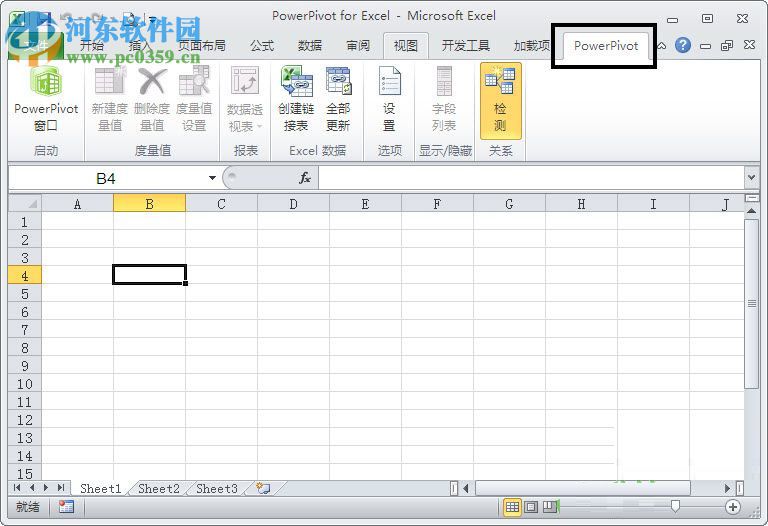Open the 数据 tab
Screen dimensions: 768x526
pyautogui.click(x=310, y=46)
